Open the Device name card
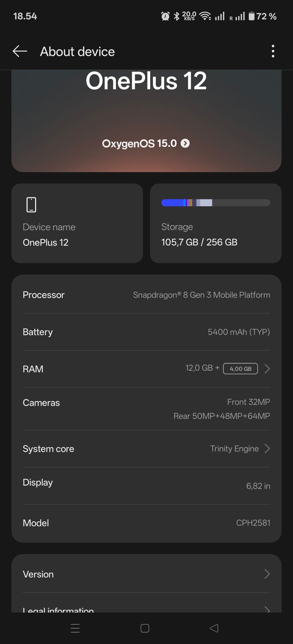The height and width of the screenshot is (644, 293). click(77, 223)
